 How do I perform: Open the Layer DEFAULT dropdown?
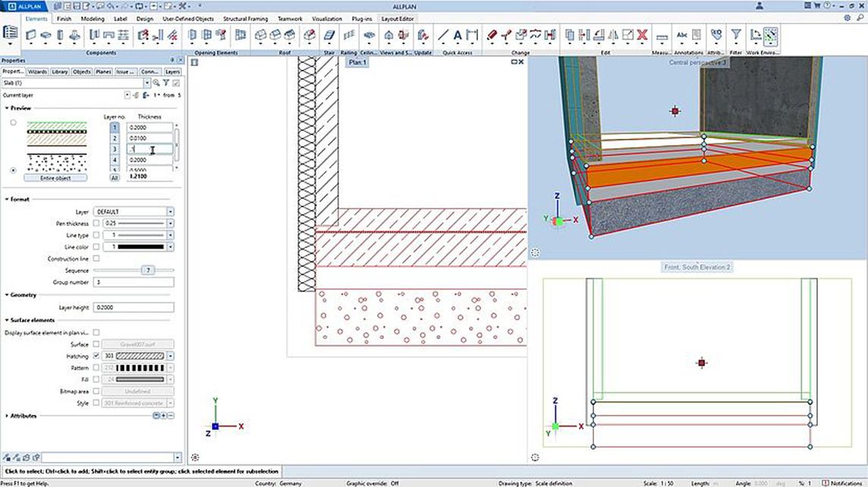pos(170,212)
